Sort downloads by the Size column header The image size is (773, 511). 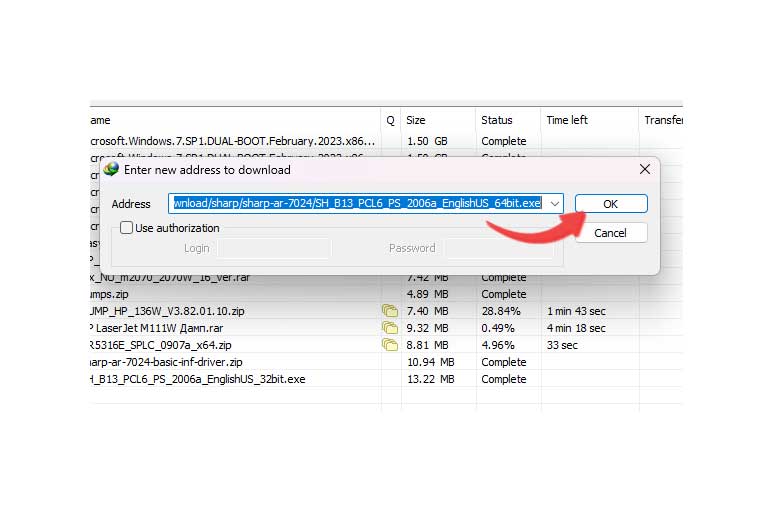coord(438,120)
